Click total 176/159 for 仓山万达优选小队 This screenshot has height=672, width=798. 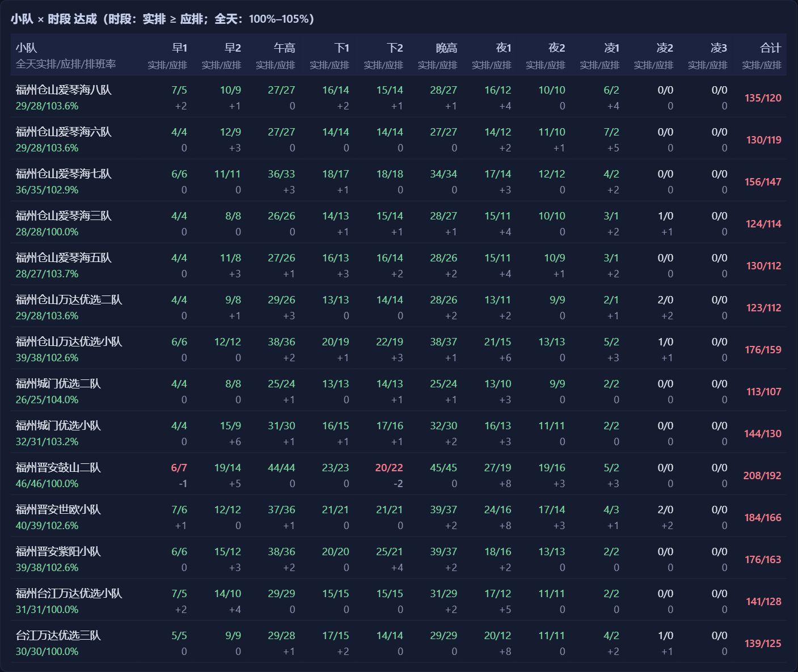tap(763, 350)
